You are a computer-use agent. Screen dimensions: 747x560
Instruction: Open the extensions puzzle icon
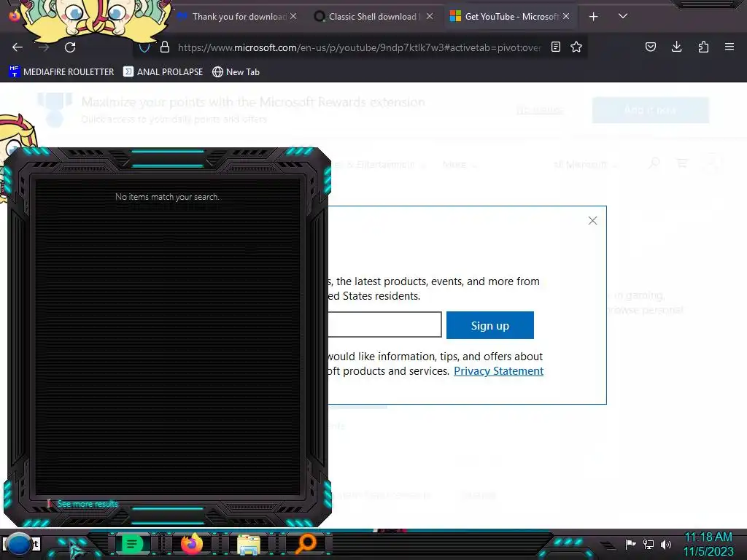[703, 47]
